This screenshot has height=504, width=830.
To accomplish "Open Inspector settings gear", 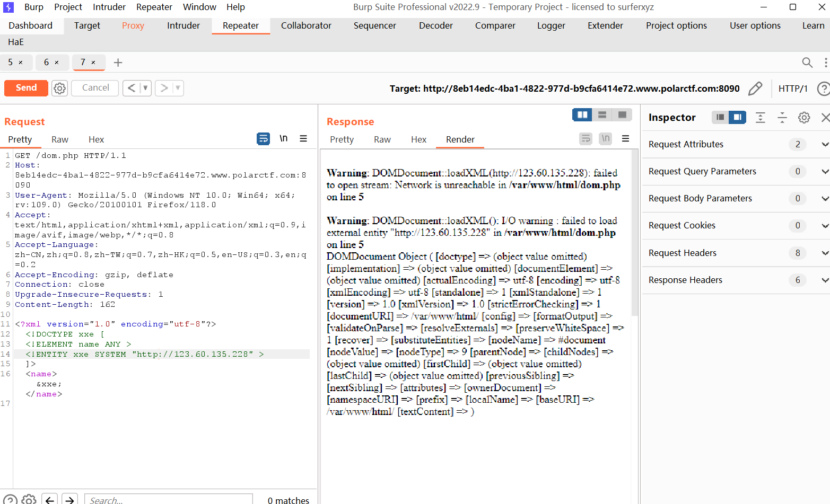I will coord(804,118).
